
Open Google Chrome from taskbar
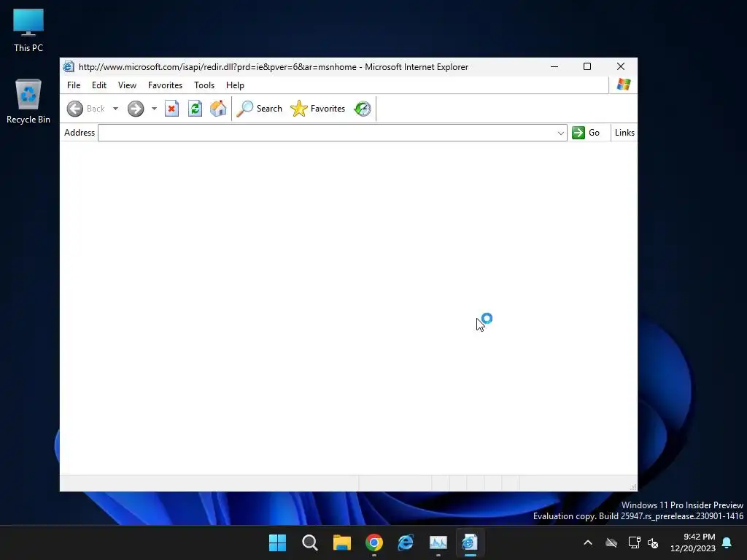(374, 542)
